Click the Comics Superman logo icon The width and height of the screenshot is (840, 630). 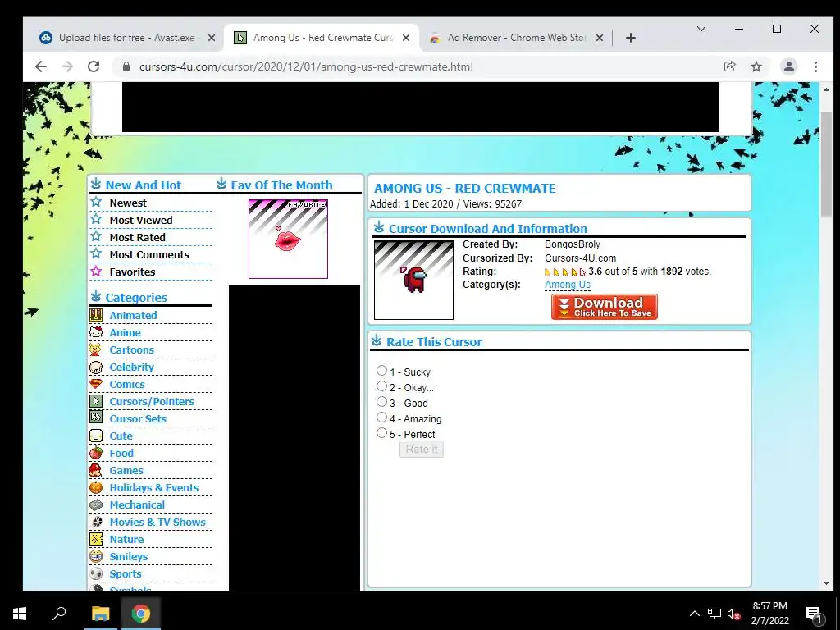96,384
